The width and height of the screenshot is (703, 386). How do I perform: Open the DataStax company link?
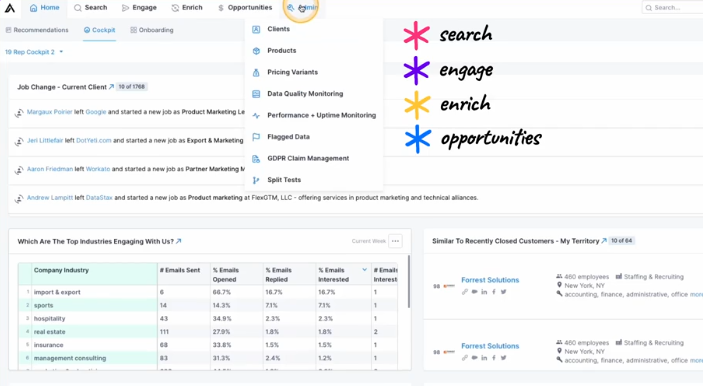pyautogui.click(x=99, y=198)
